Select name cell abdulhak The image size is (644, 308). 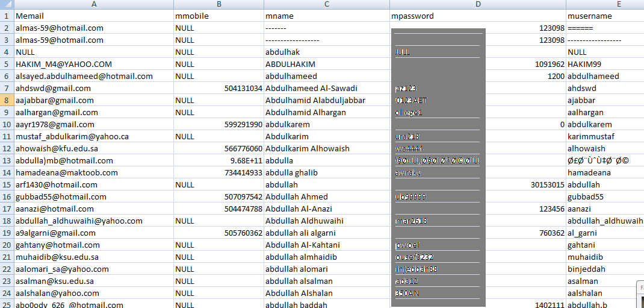coord(327,52)
